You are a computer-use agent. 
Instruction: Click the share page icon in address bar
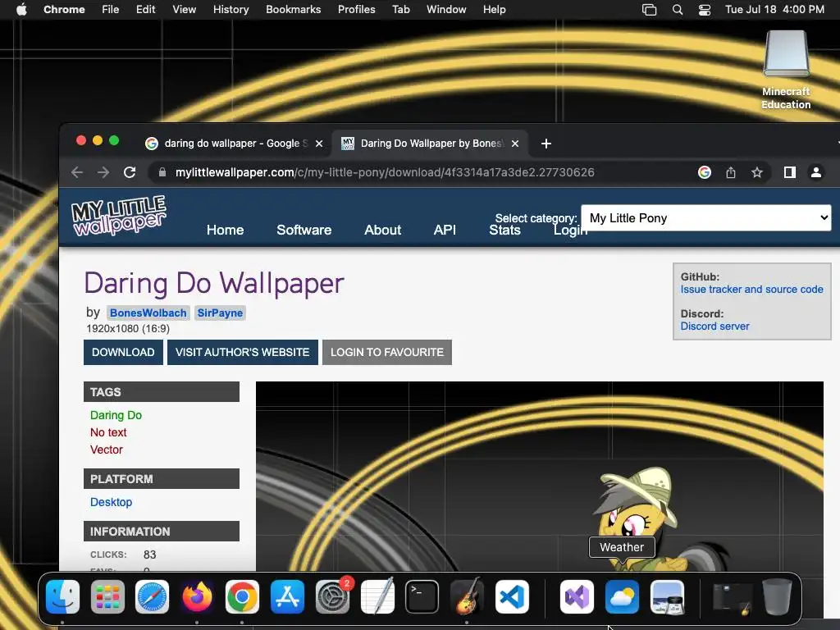(x=731, y=172)
